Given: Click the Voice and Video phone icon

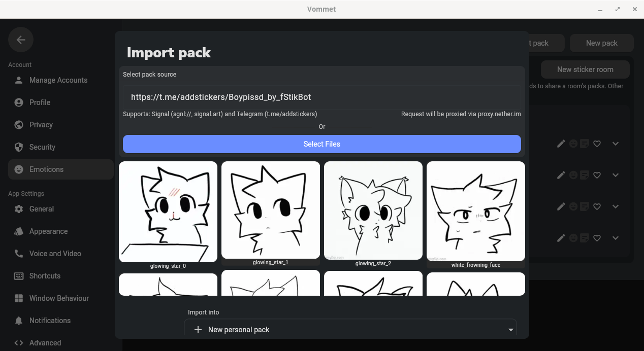Looking at the screenshot, I should coord(19,254).
